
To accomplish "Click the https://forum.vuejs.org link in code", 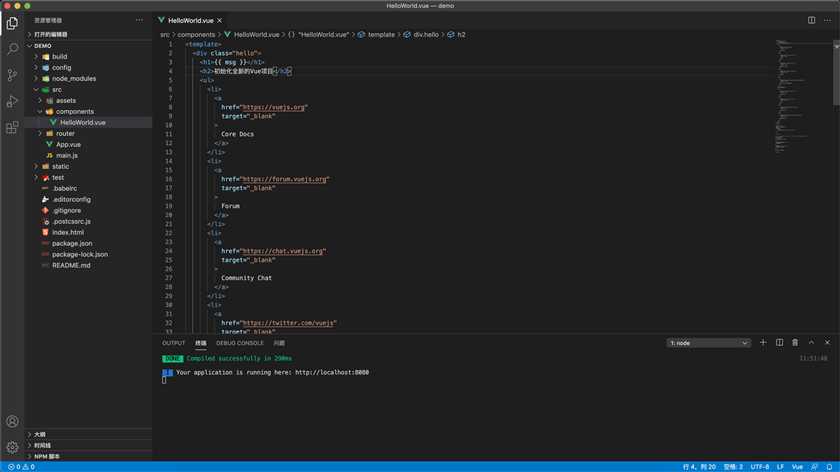I will pos(284,179).
